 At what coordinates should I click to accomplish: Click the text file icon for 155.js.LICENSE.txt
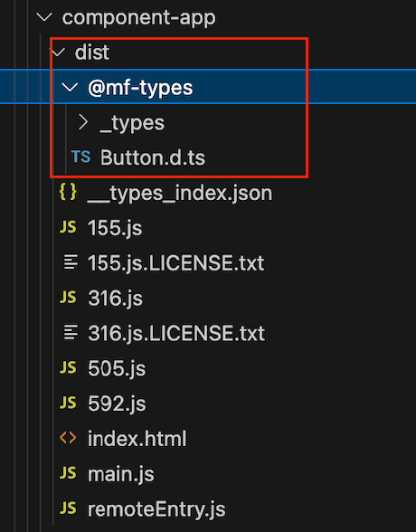click(71, 262)
